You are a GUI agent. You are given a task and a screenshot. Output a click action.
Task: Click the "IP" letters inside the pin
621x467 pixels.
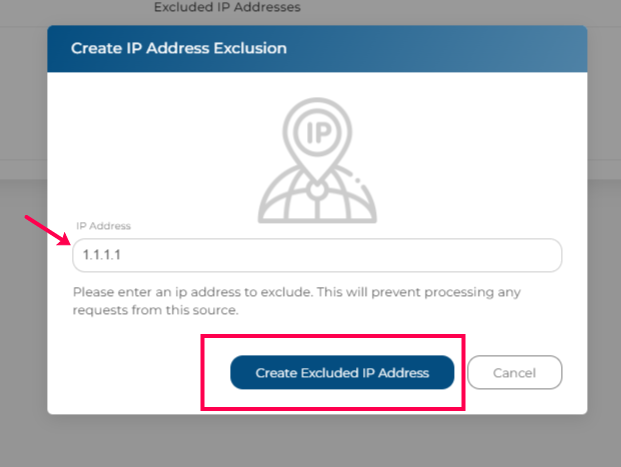(318, 132)
